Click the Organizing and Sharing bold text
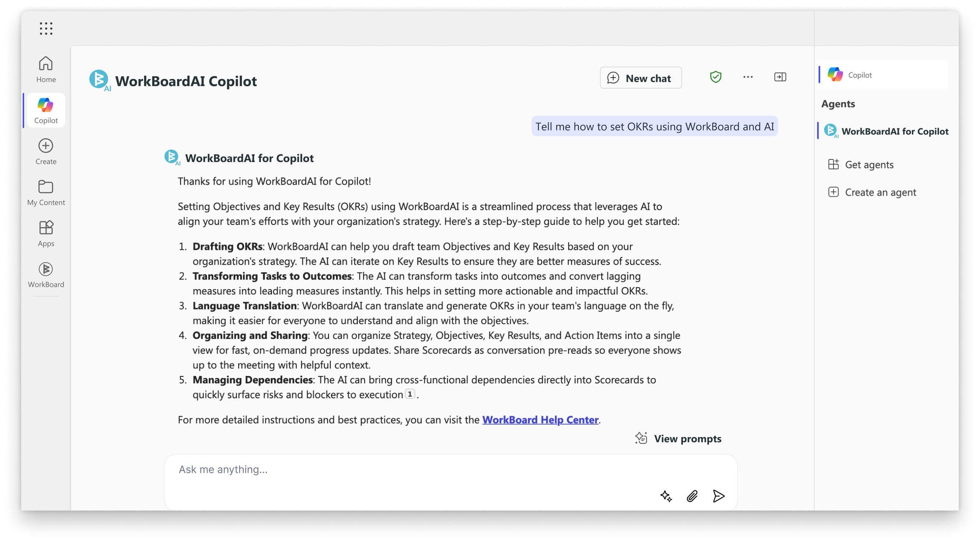Image resolution: width=980 pixels, height=542 pixels. [250, 335]
